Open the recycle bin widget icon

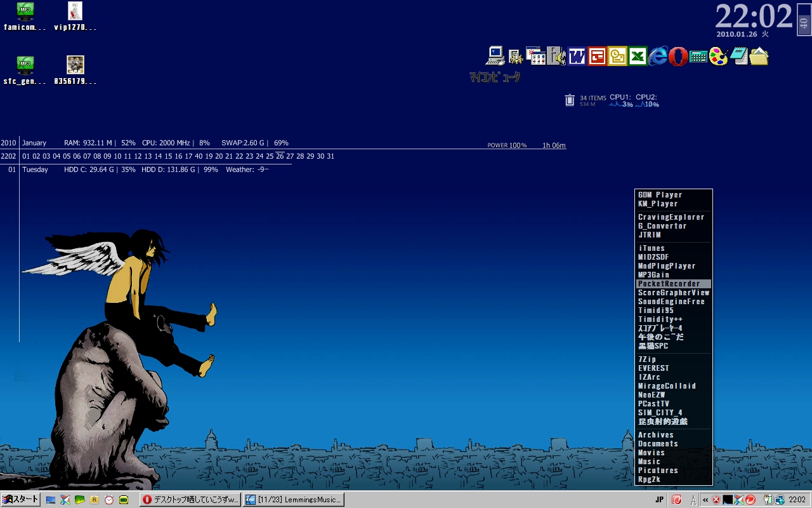(570, 100)
